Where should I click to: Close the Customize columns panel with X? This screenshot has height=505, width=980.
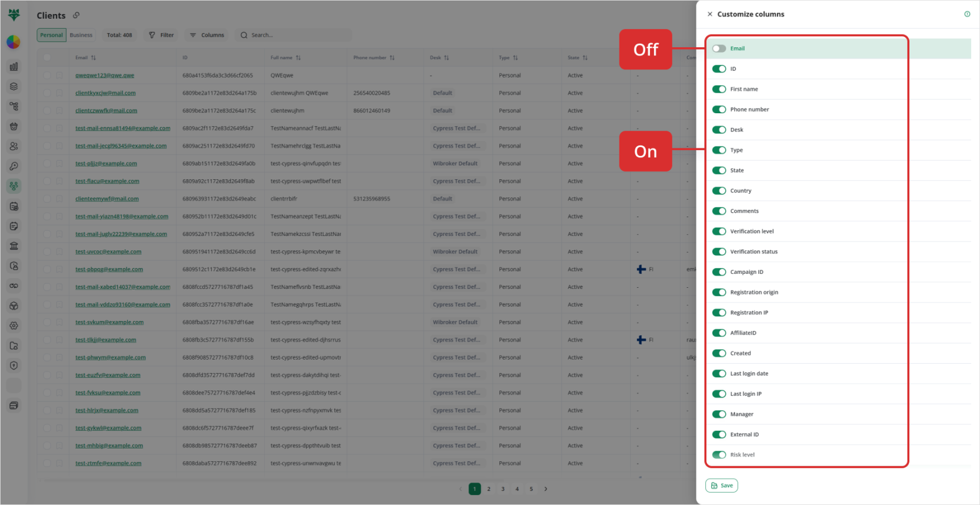[710, 14]
